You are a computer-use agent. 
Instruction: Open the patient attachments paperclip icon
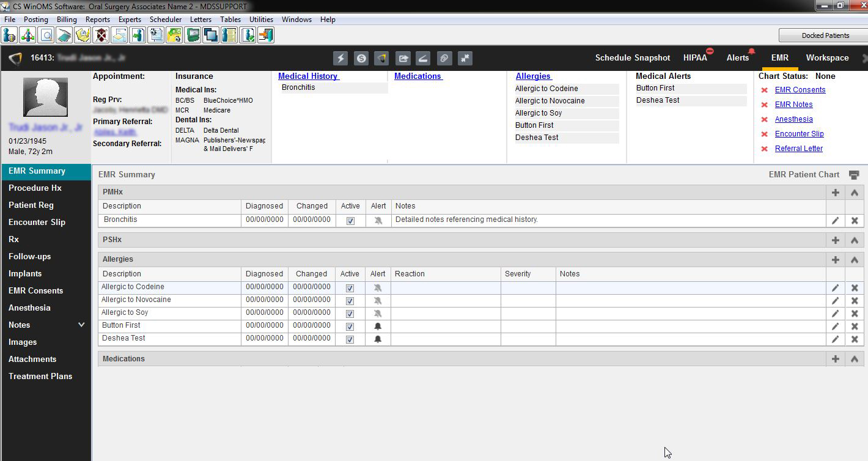(444, 58)
